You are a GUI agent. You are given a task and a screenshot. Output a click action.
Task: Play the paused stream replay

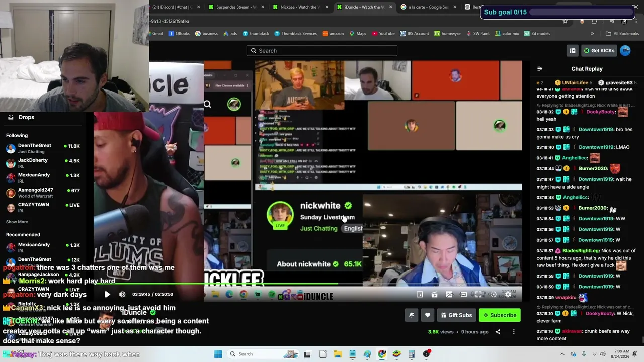coord(107,294)
